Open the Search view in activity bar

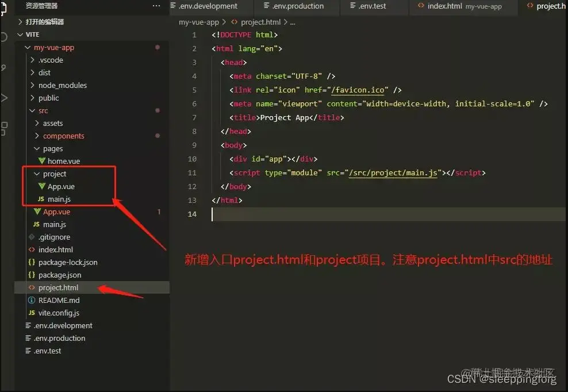(x=4, y=37)
